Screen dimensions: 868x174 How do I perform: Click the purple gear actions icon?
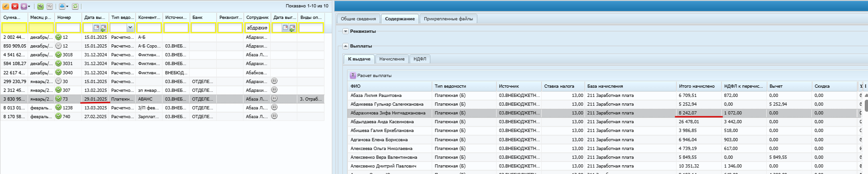coord(23,6)
